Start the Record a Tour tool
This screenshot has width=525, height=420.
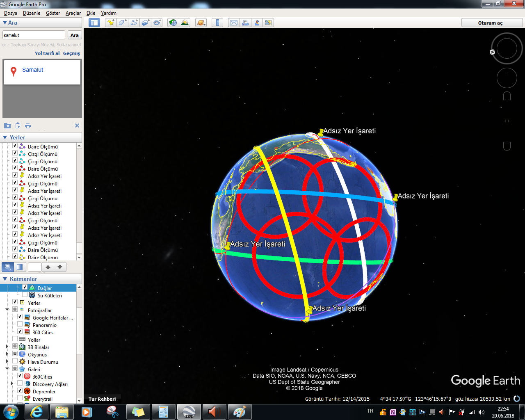[x=157, y=23]
